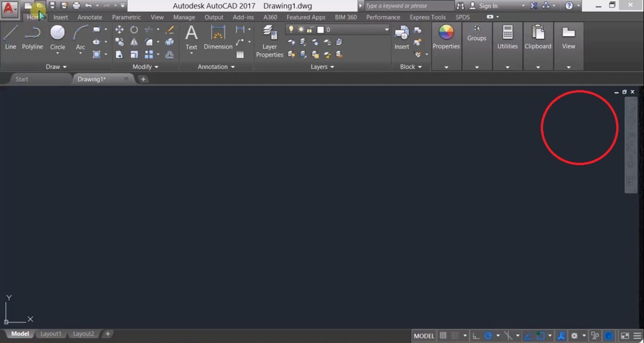644x343 pixels.
Task: Toggle polar tracking in status bar
Action: click(x=488, y=336)
